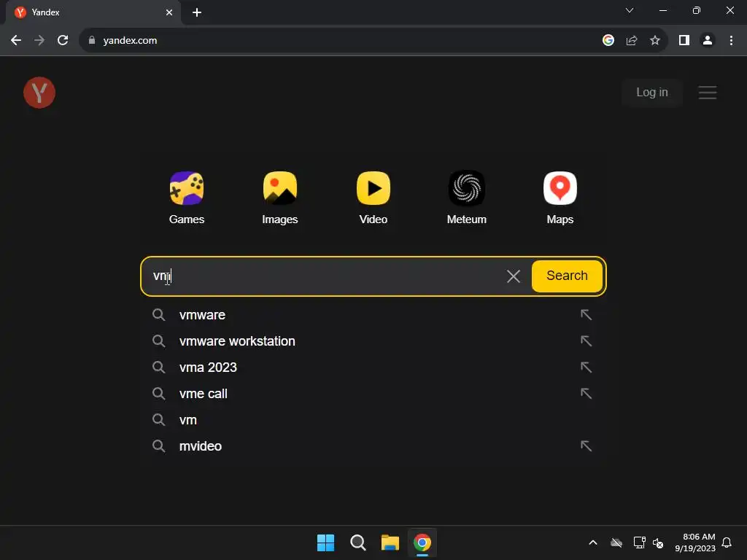The height and width of the screenshot is (560, 747).
Task: Share this page via share icon
Action: tap(632, 41)
